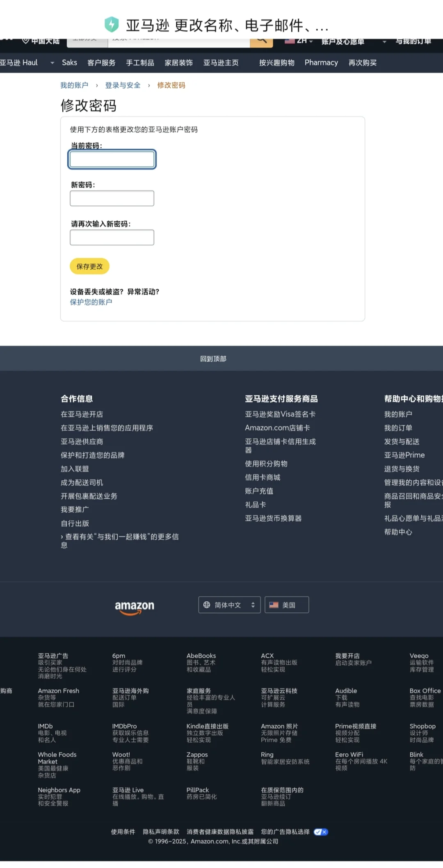Open 在亚马逊开店 footer link
Image resolution: width=443 pixels, height=868 pixels.
pos(82,414)
